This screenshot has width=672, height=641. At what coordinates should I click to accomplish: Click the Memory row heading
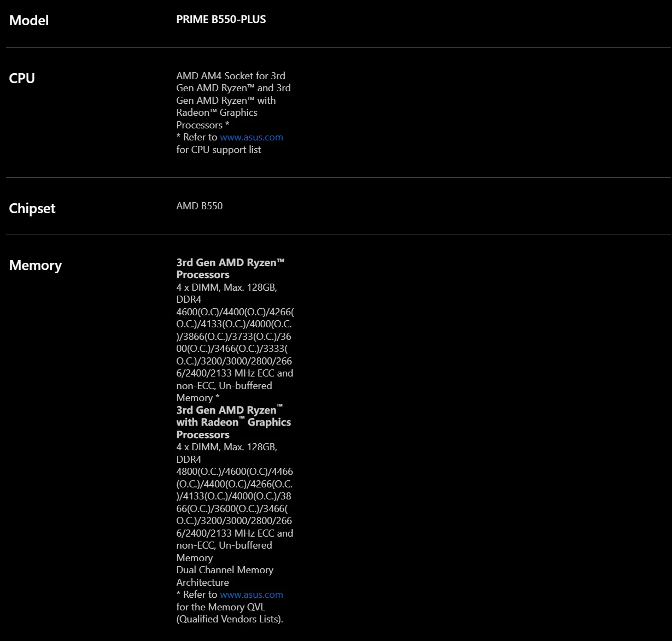[36, 266]
